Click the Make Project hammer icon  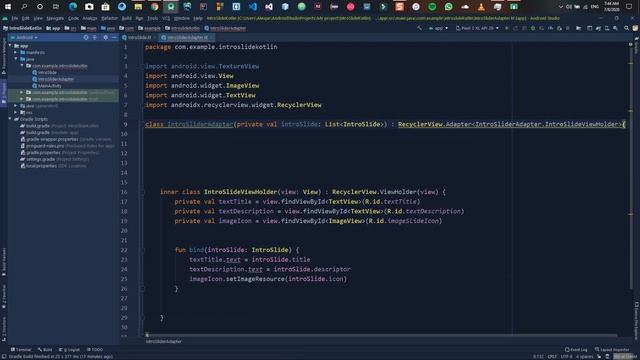tap(419, 28)
